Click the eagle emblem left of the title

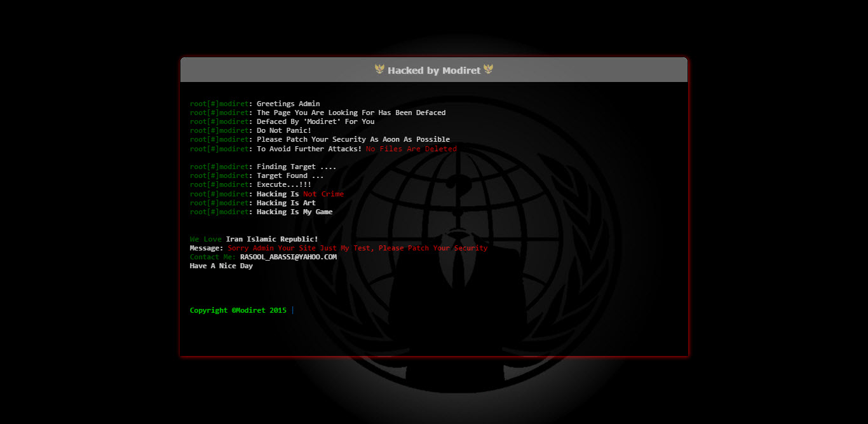coord(379,69)
